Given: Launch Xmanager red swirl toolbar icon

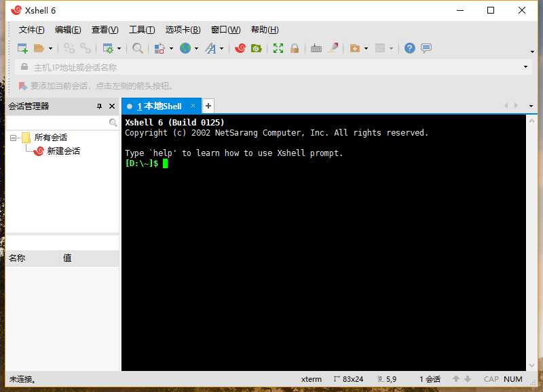Looking at the screenshot, I should (240, 48).
